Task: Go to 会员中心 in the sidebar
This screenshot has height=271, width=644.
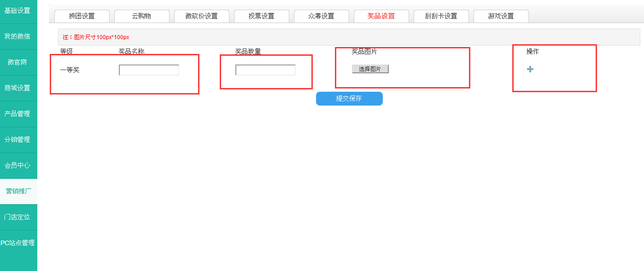Action: coord(18,165)
